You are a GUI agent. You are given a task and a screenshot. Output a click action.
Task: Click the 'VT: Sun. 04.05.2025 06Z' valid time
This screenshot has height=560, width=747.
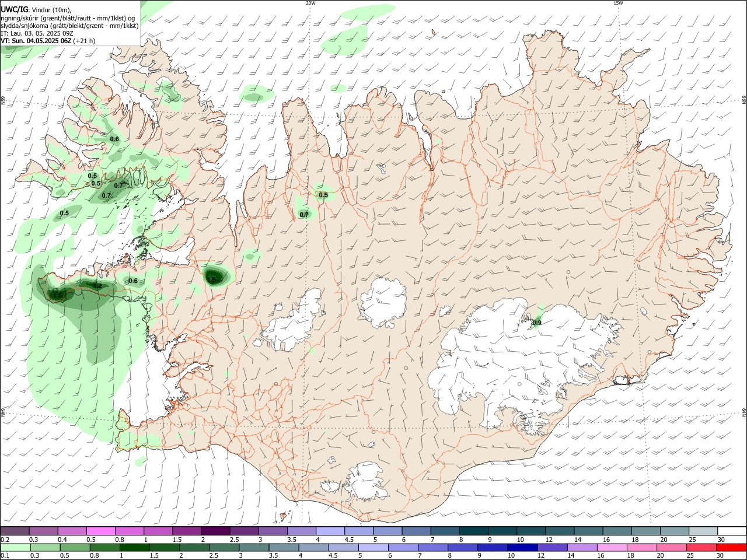36,41
